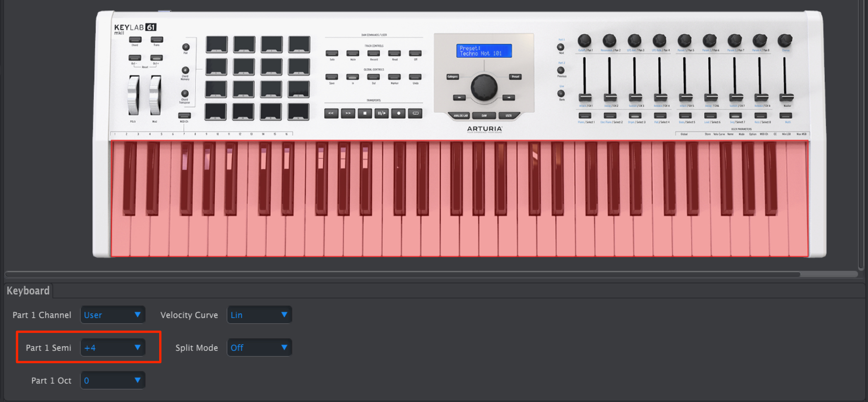
Task: Click the Pad / Select 4 button
Action: (x=660, y=116)
